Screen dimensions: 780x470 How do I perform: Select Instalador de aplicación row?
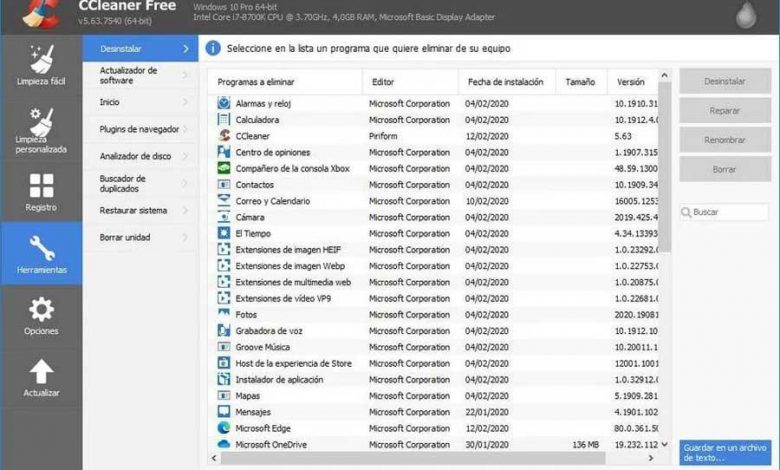click(433, 379)
